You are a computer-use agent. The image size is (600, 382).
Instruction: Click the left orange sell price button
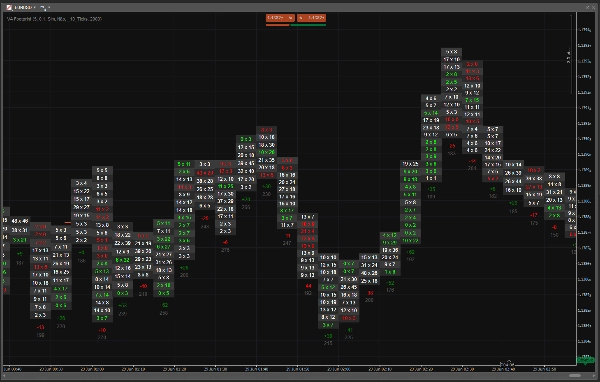(x=280, y=18)
